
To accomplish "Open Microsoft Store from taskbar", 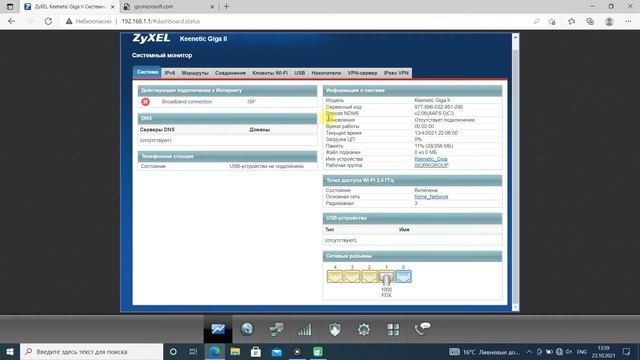I will [x=256, y=351].
